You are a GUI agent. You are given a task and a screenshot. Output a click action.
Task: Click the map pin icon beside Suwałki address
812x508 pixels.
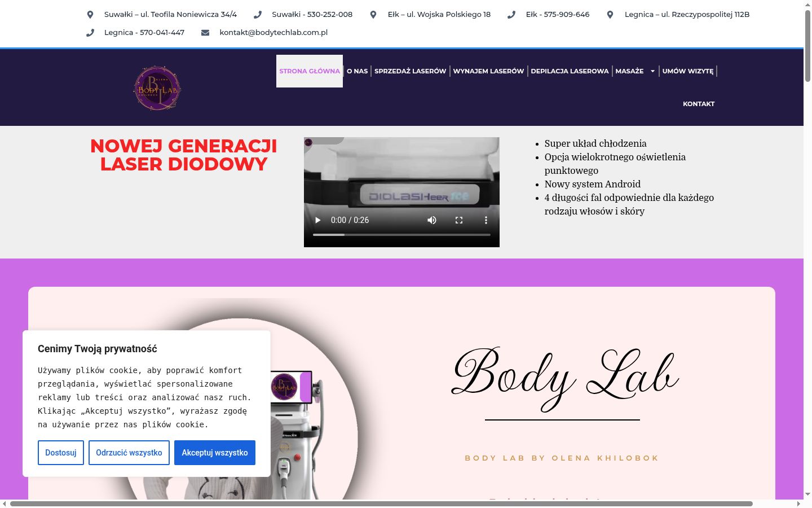click(x=90, y=15)
